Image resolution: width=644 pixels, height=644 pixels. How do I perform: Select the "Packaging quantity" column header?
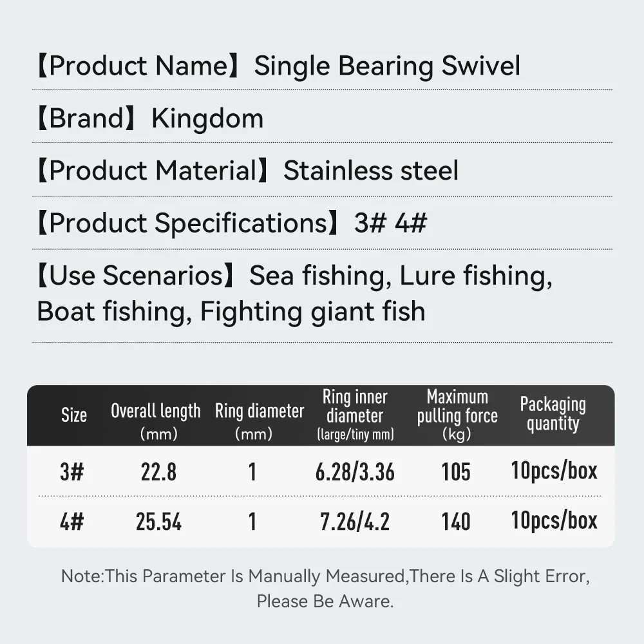(553, 414)
